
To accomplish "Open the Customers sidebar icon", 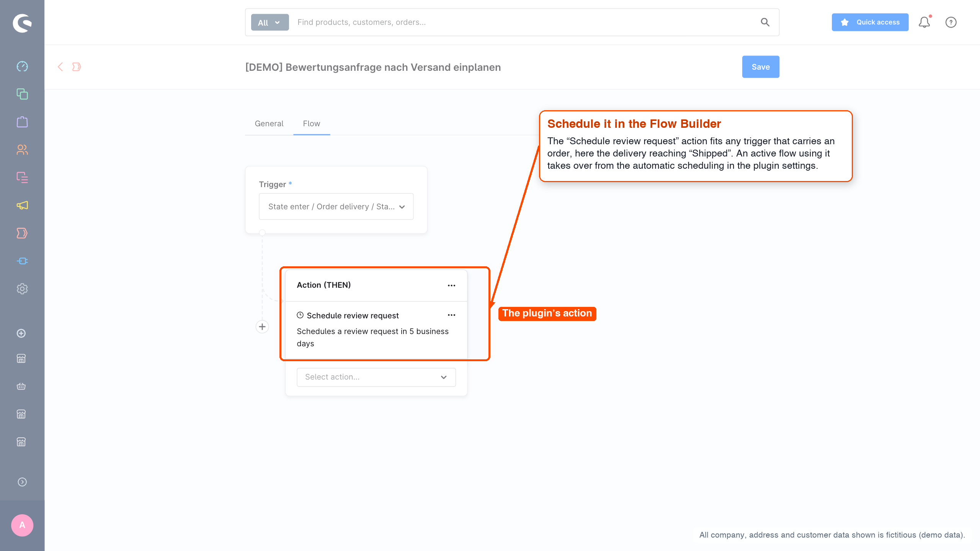I will tap(22, 150).
